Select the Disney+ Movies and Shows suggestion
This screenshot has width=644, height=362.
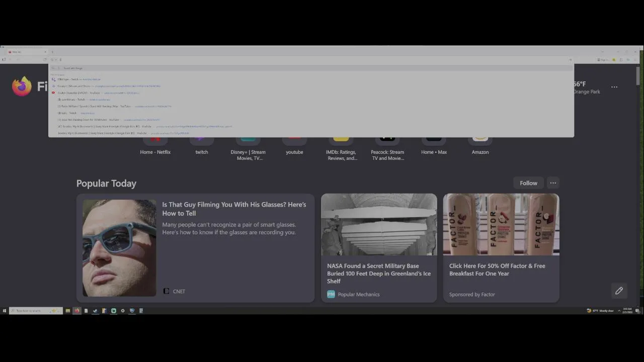point(311,86)
